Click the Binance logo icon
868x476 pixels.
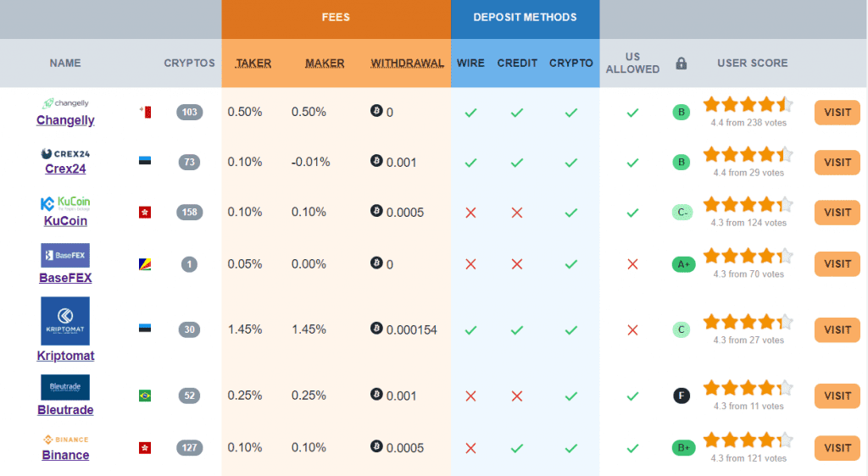point(65,440)
